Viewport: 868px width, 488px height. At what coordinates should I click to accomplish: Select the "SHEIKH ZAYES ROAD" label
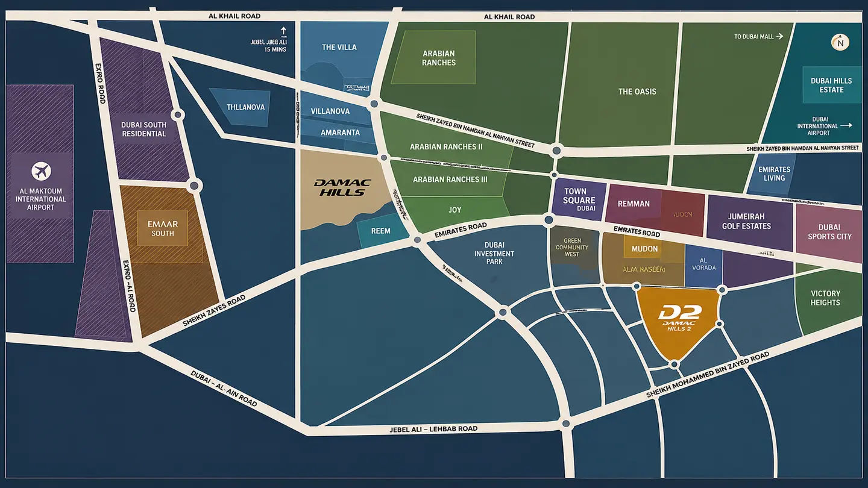214,311
